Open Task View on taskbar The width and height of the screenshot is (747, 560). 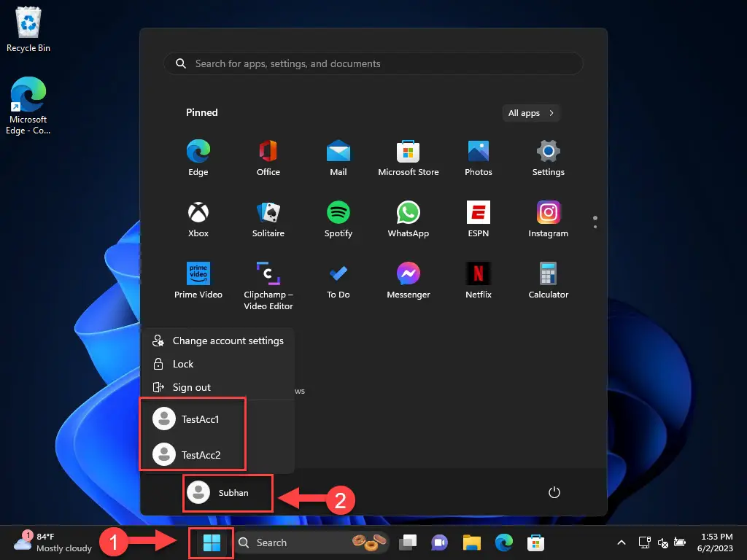point(408,542)
